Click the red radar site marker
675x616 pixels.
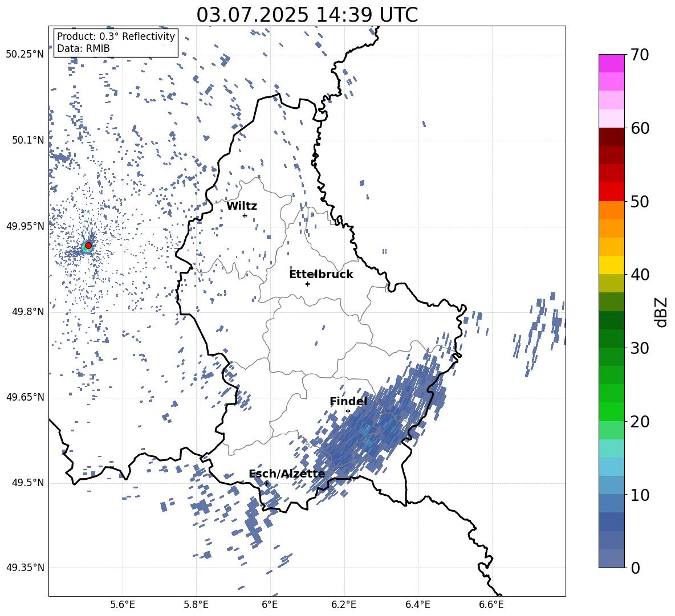coord(88,246)
